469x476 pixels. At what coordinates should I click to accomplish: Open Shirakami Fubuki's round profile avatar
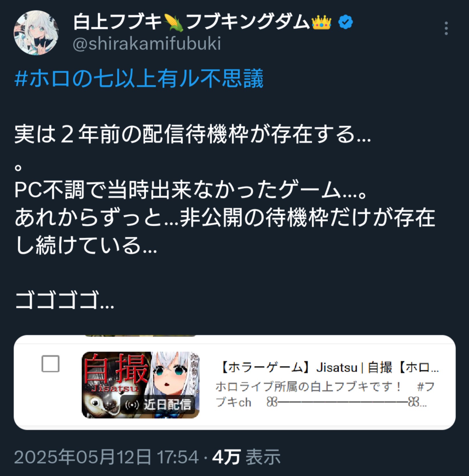pyautogui.click(x=36, y=33)
